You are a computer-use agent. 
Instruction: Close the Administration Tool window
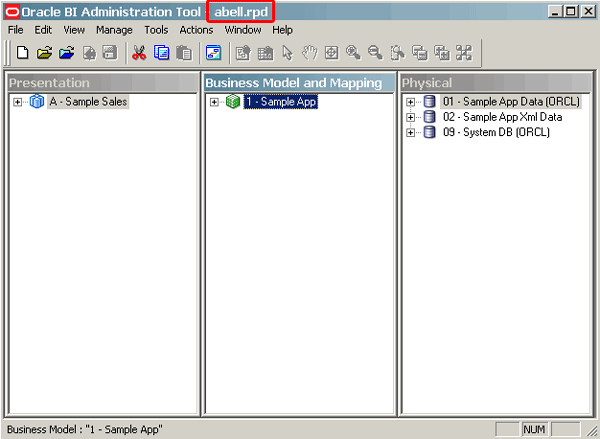coord(588,11)
